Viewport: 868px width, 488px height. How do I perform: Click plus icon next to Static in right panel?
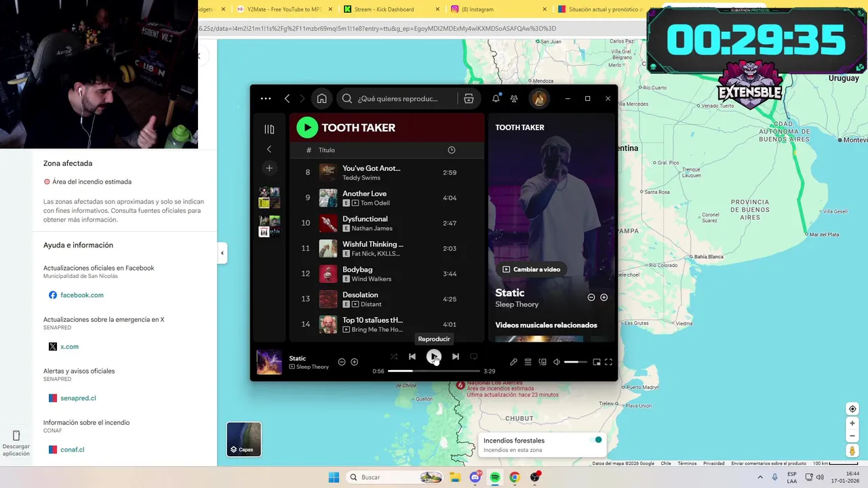[604, 298]
